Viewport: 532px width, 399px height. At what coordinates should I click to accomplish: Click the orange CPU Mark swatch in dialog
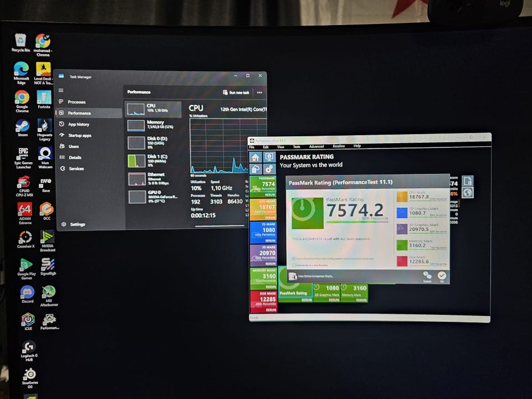click(x=402, y=196)
